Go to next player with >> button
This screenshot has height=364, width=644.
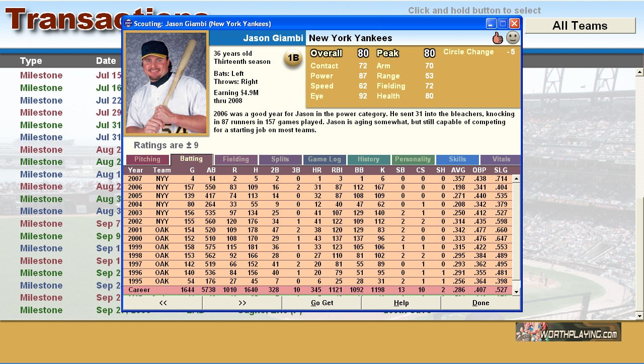[x=242, y=303]
